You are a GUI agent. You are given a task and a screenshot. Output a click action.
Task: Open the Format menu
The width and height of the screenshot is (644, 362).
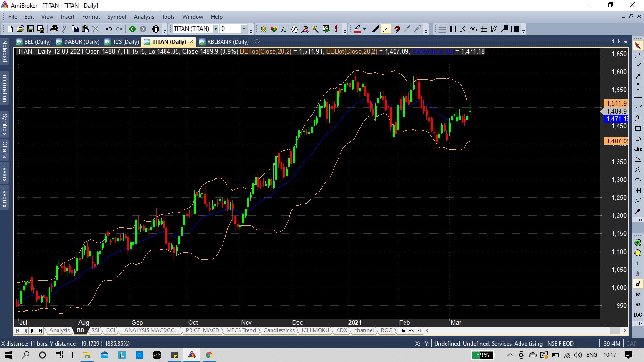pos(91,17)
